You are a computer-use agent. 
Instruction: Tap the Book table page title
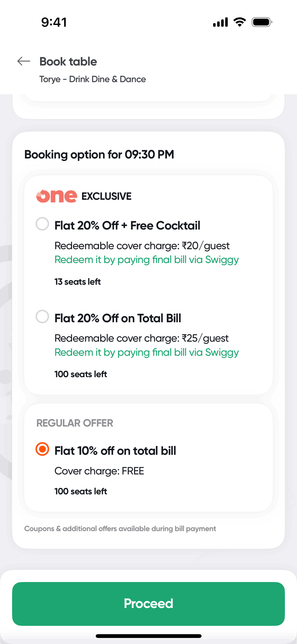click(68, 62)
